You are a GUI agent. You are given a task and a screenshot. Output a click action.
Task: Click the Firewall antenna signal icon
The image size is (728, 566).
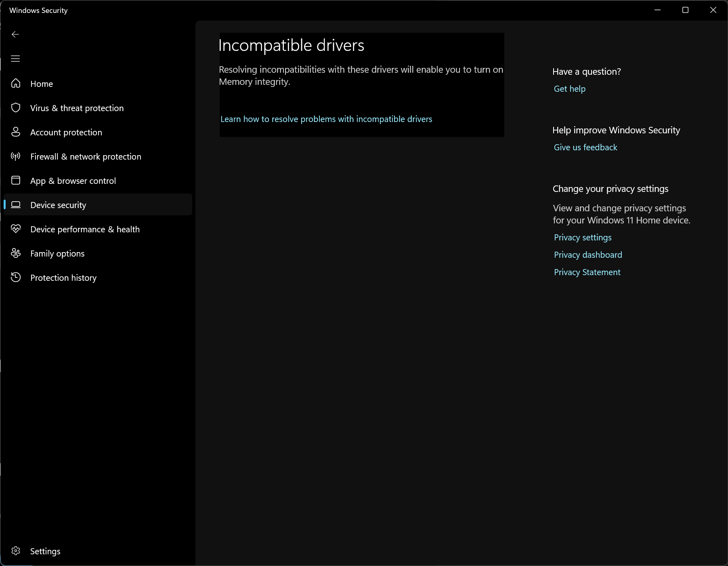coord(16,156)
